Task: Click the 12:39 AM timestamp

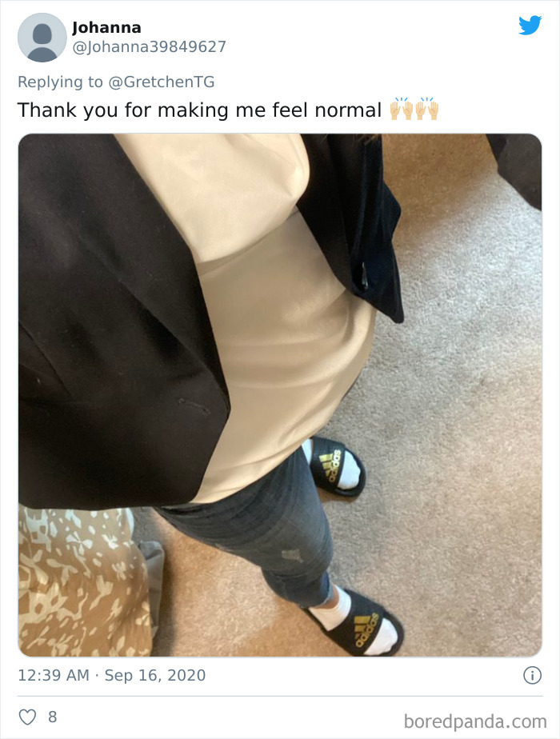Action: pyautogui.click(x=54, y=675)
